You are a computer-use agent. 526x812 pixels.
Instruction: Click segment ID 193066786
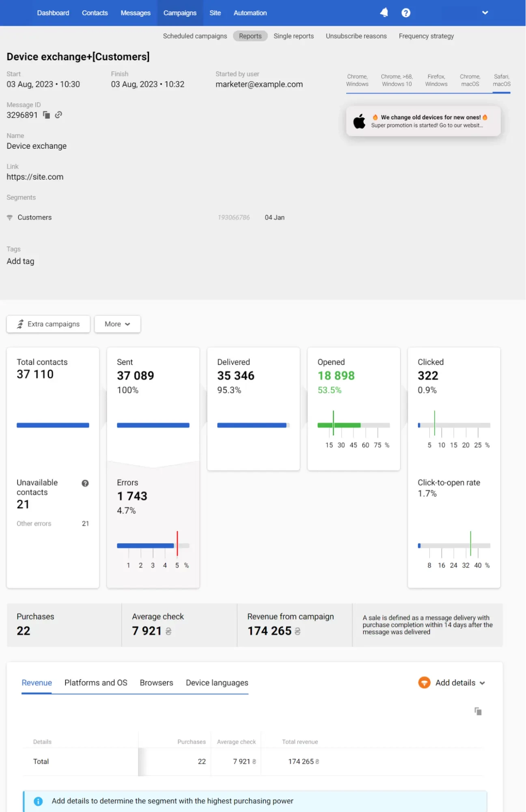[233, 218]
